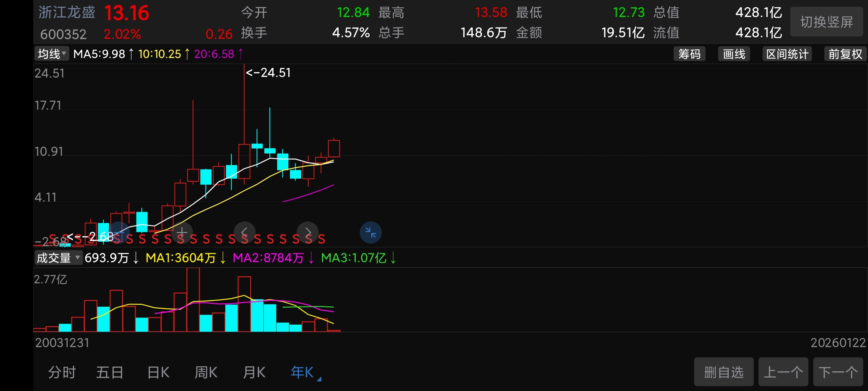Click the 24.51 high price marker
868x391 pixels.
tap(268, 73)
